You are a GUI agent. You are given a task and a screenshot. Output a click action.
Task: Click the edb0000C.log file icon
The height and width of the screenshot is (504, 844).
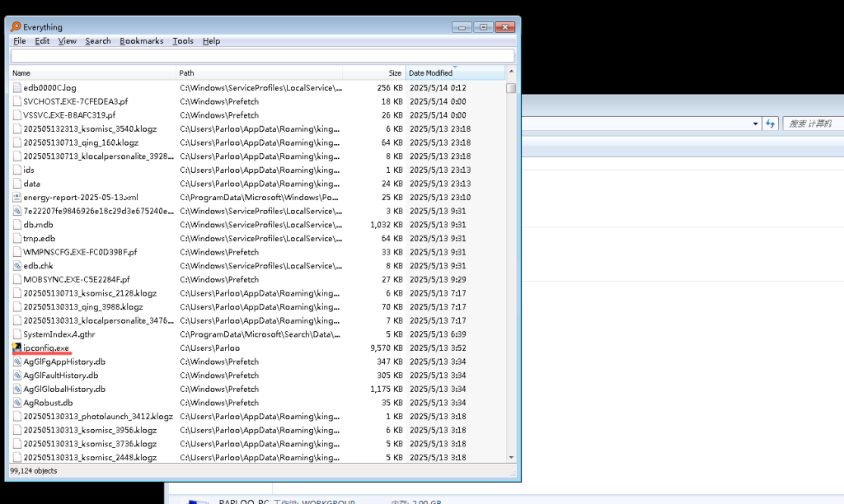click(x=16, y=88)
